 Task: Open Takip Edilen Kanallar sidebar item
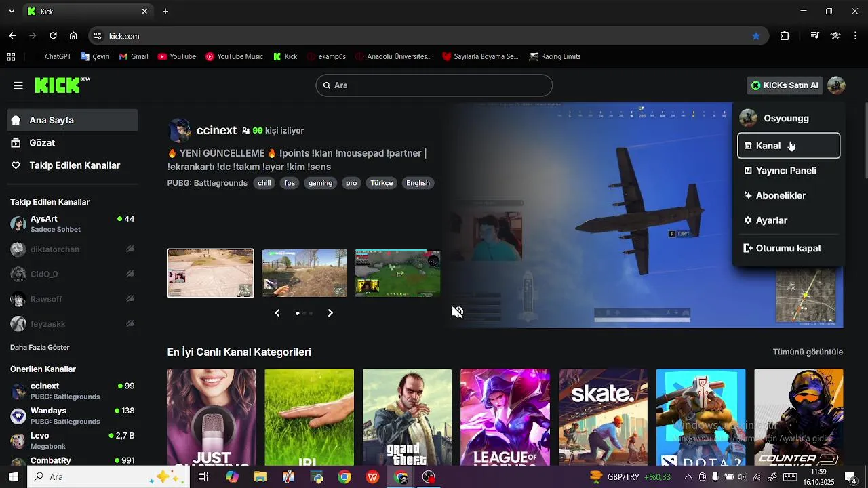[73, 165]
